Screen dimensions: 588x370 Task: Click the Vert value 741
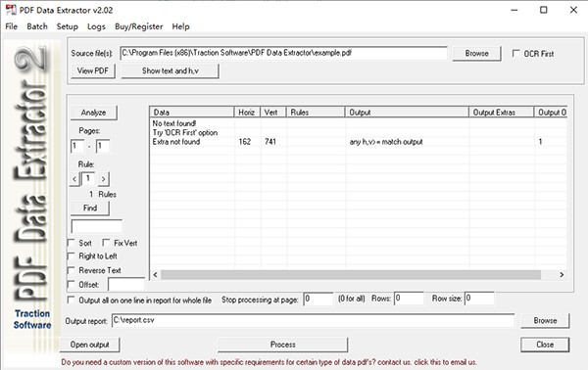(x=270, y=142)
